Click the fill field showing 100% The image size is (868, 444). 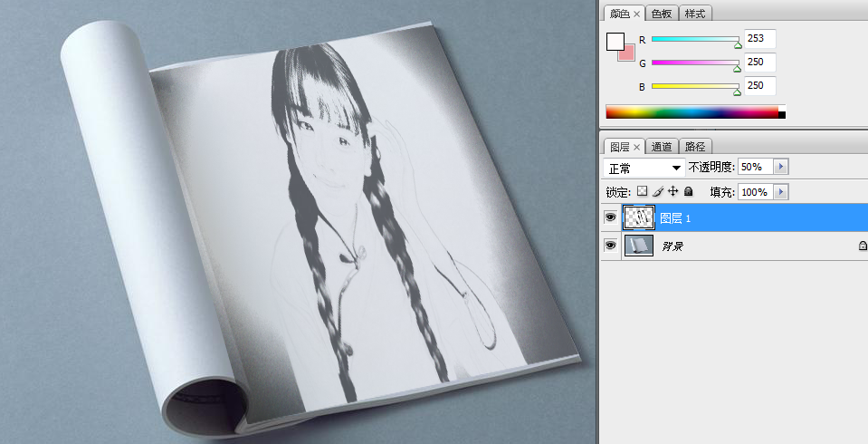[756, 192]
